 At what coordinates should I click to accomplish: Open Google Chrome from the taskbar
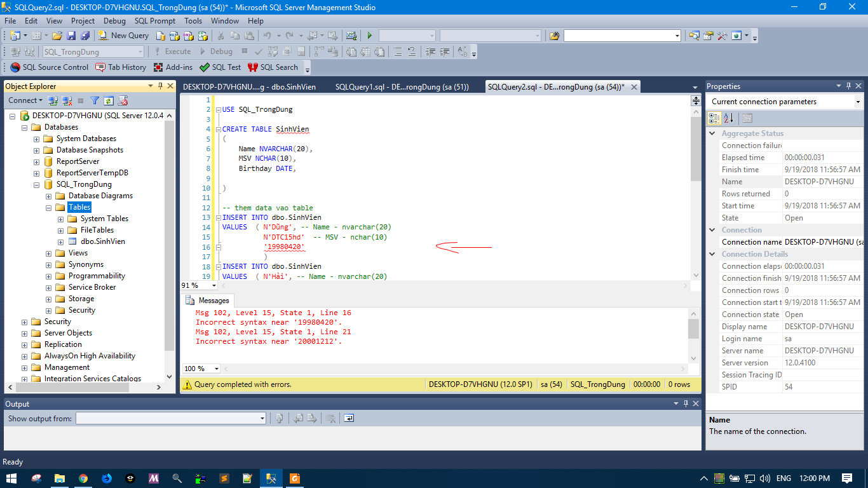click(x=83, y=478)
